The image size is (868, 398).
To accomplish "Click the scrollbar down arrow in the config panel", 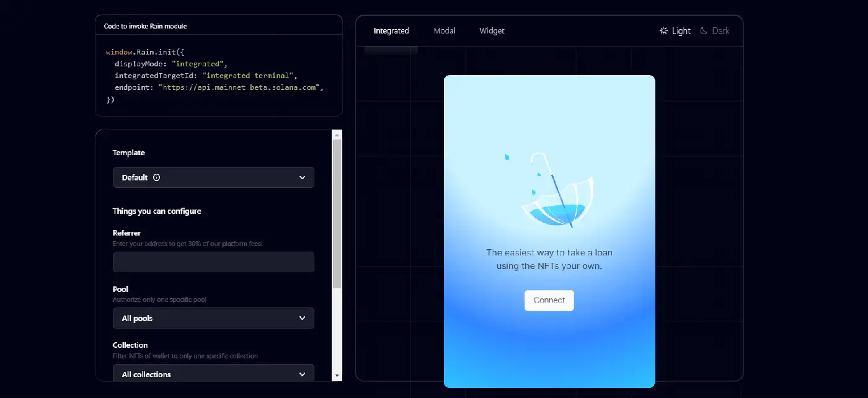I will [337, 376].
